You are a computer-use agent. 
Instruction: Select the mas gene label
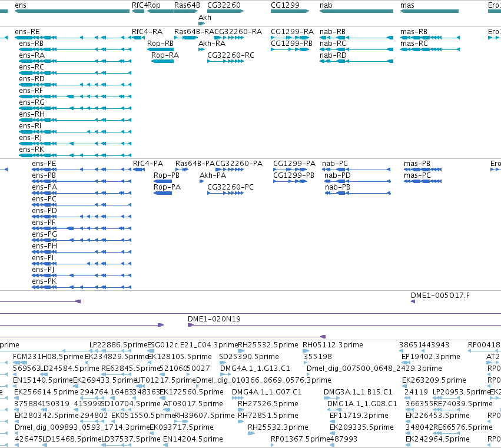[x=407, y=5]
